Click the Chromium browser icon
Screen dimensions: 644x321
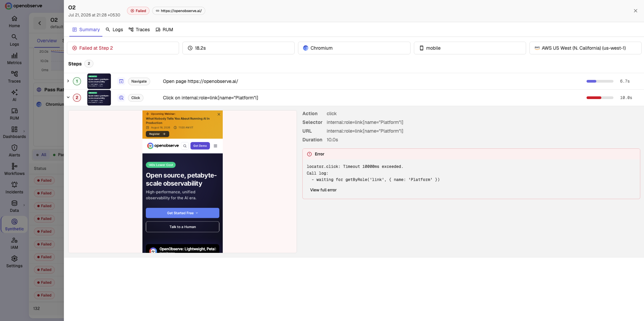(305, 48)
